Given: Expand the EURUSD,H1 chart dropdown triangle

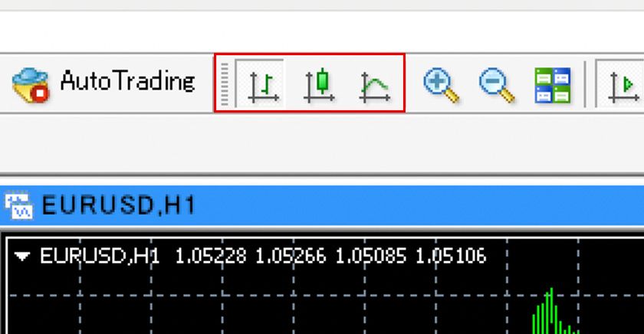Looking at the screenshot, I should click(x=21, y=257).
